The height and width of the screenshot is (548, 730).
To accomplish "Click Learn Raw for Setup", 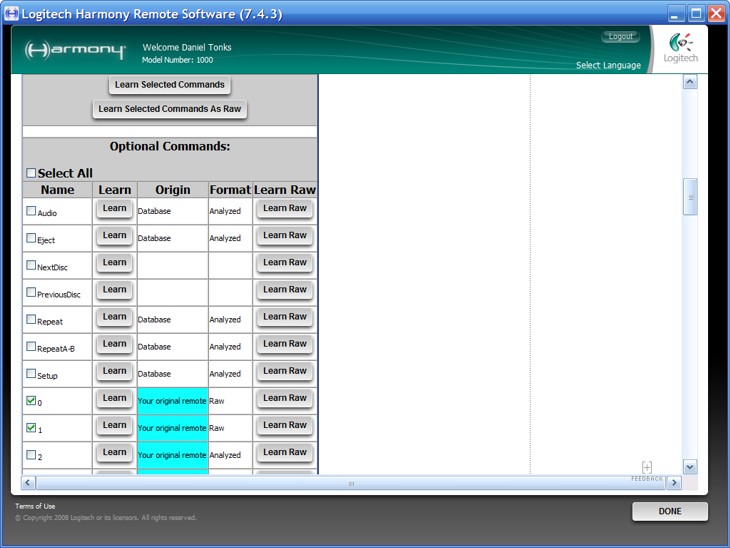I will pos(285,371).
